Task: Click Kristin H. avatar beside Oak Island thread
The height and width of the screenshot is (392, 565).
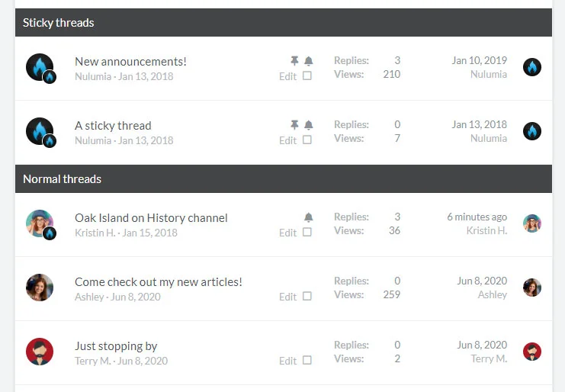Action: point(40,223)
